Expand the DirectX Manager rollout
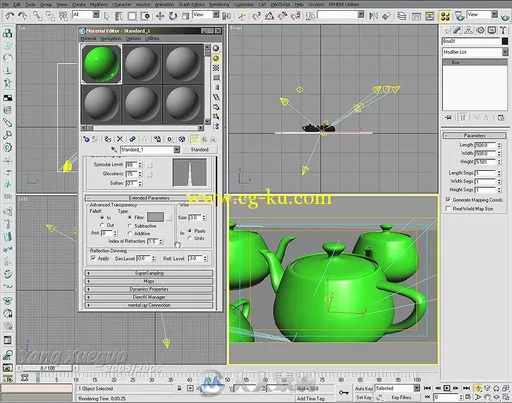 (149, 297)
